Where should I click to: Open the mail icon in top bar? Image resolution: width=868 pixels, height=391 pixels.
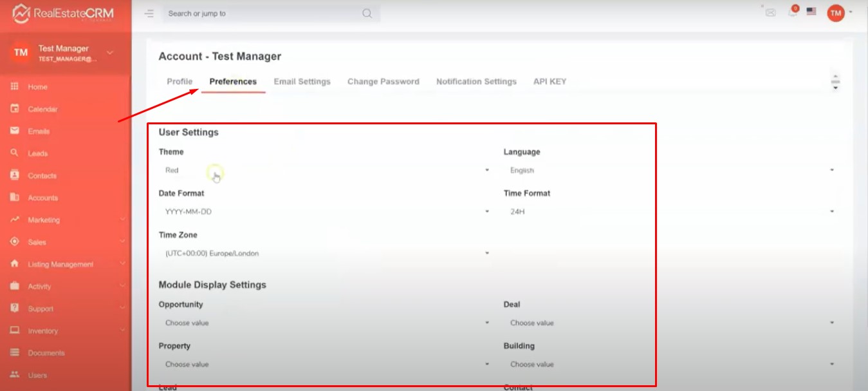coord(770,12)
